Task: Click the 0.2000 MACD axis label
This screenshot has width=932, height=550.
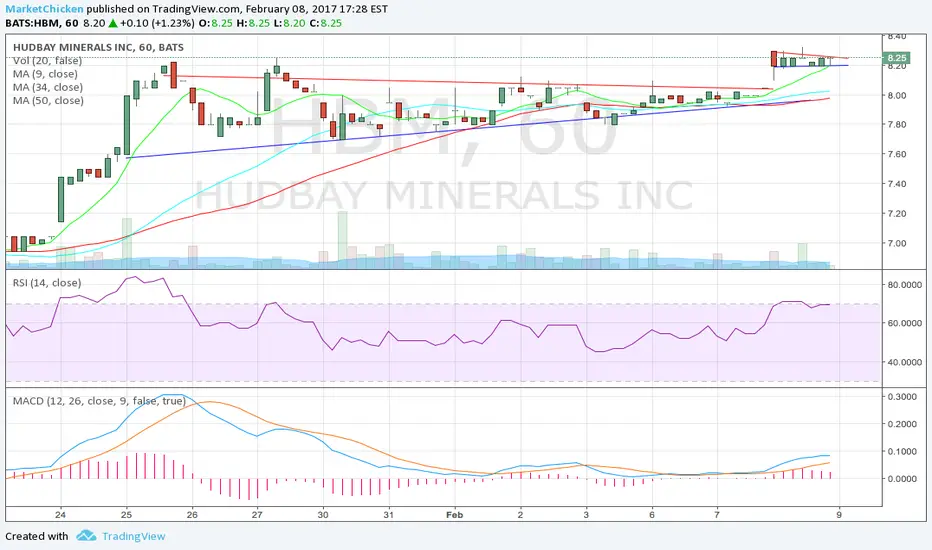Action: [902, 424]
